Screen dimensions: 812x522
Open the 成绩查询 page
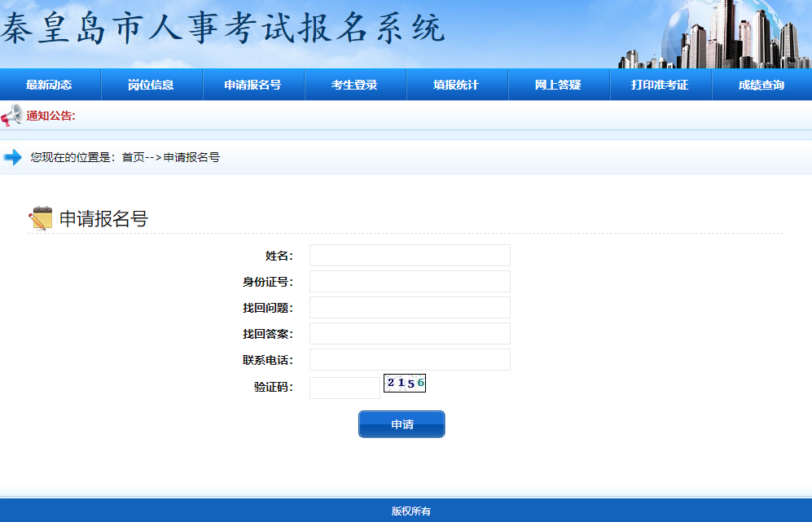[762, 85]
